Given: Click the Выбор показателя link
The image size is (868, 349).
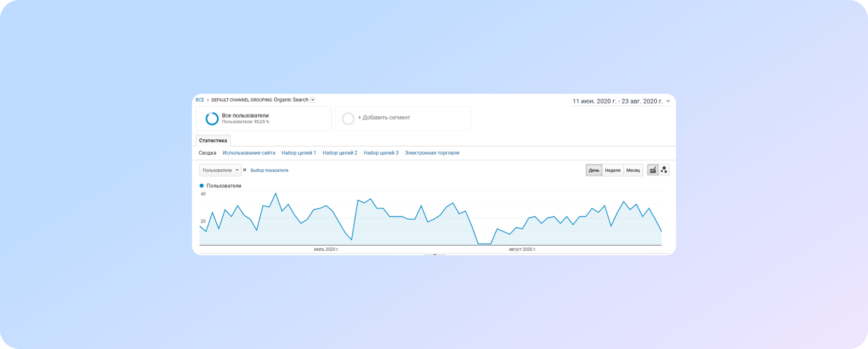Looking at the screenshot, I should coord(269,170).
